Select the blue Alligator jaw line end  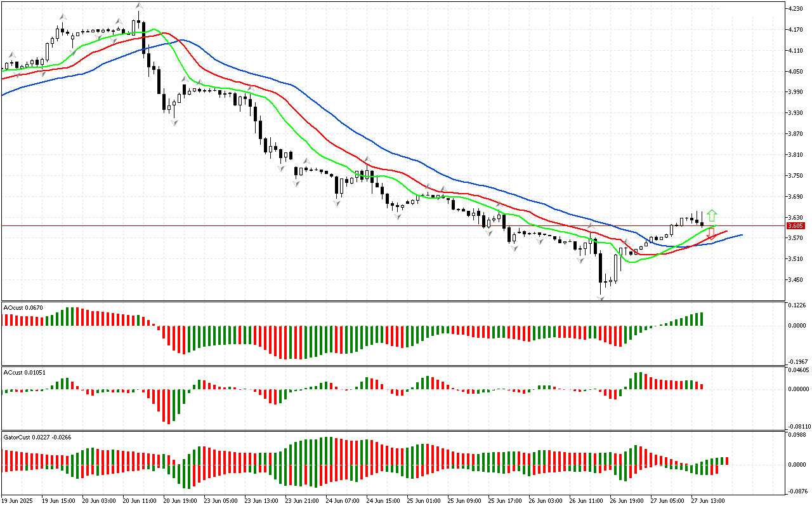(x=740, y=236)
